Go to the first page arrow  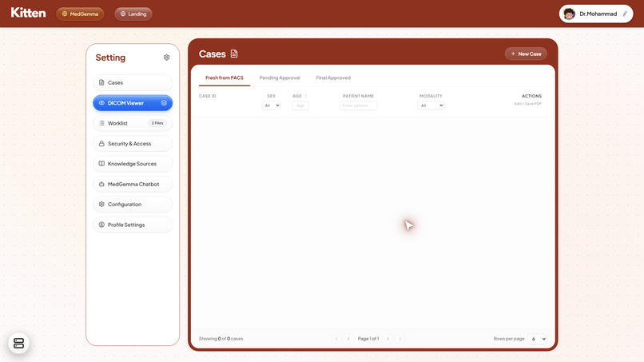point(336,339)
